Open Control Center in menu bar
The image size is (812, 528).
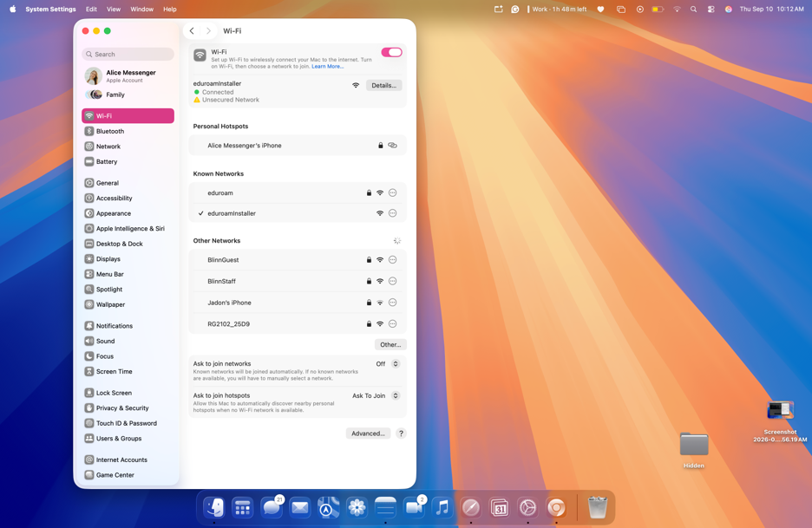[711, 9]
